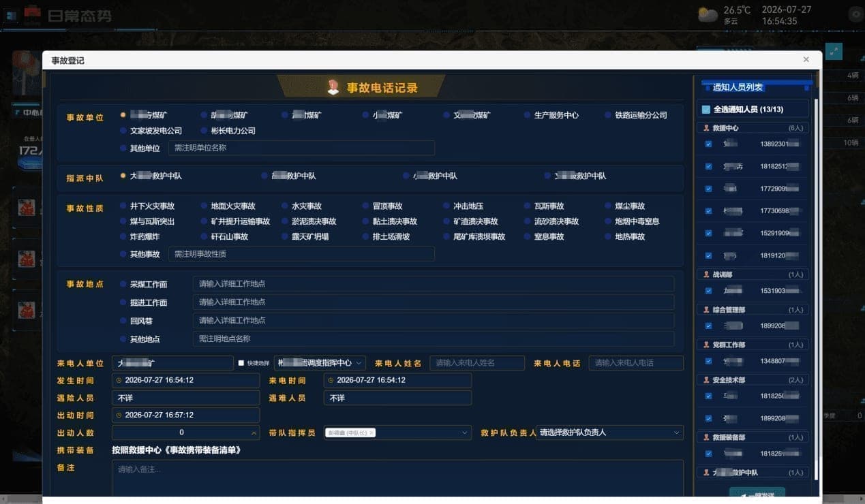Click the clock icon in 出动时间 field
The width and height of the screenshot is (865, 504).
120,415
